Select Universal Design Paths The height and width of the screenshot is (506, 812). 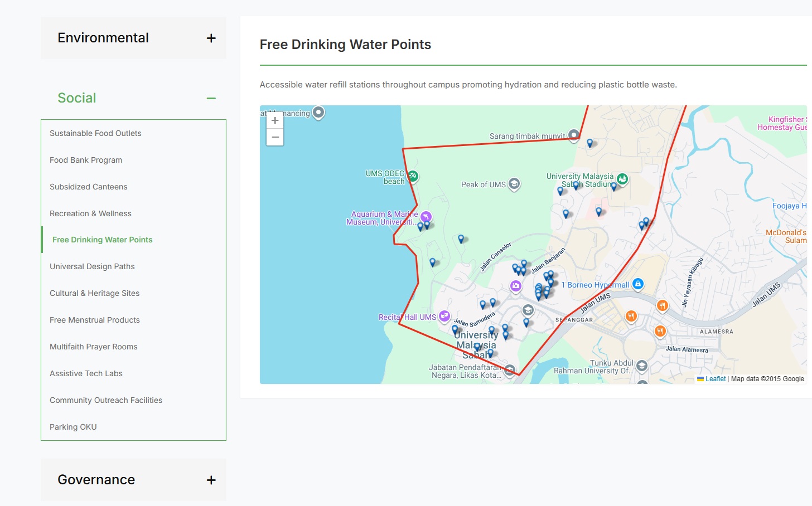point(92,266)
